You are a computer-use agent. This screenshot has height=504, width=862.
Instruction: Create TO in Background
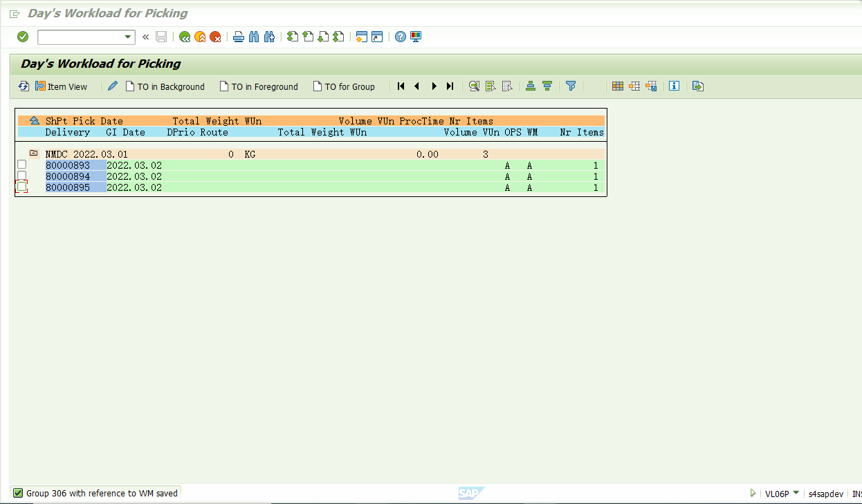[165, 86]
